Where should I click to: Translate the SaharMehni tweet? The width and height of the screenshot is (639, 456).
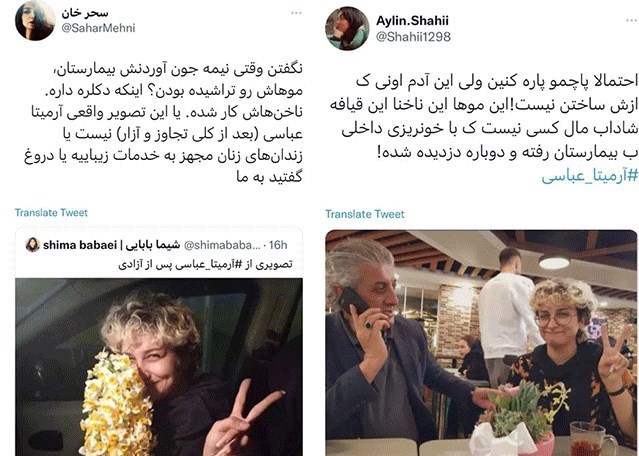tap(51, 213)
